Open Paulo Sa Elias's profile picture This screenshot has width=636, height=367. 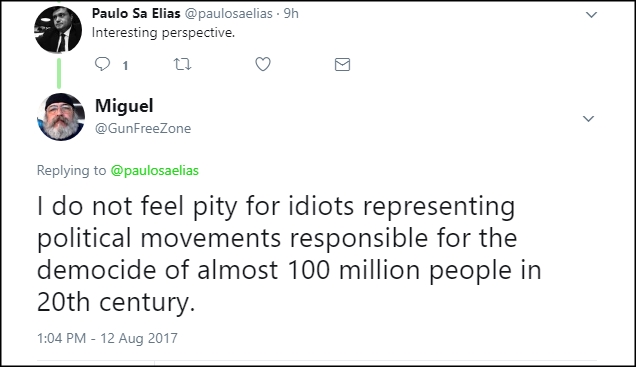pyautogui.click(x=58, y=30)
